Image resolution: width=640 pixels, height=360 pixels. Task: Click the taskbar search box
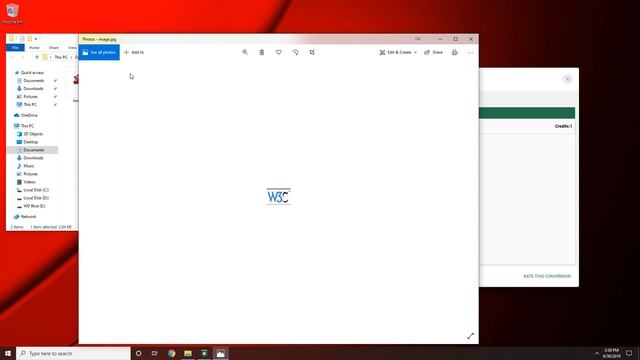click(x=73, y=353)
